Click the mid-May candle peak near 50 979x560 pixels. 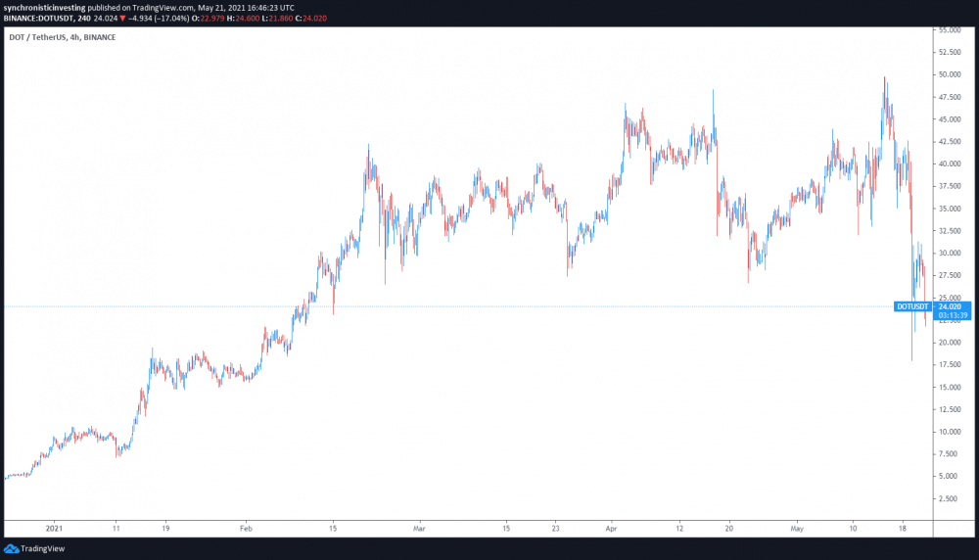(x=884, y=77)
